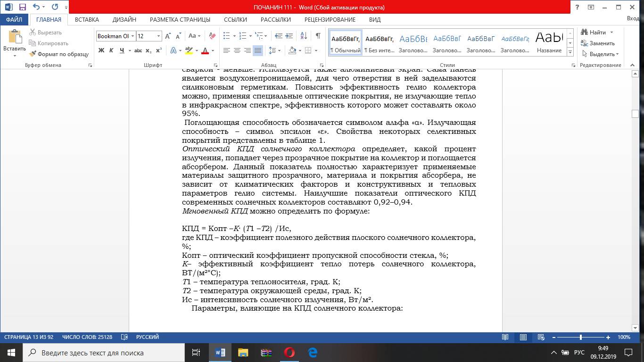This screenshot has height=362, width=644.
Task: Switch to the РЕЦЕНЗИРОВАНИЕ tab
Action: pos(330,20)
